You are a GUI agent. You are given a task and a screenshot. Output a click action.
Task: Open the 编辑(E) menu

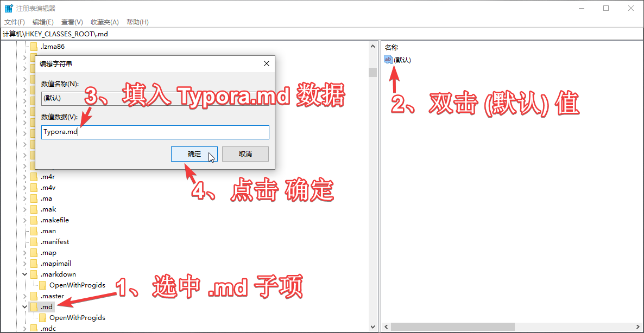[43, 22]
